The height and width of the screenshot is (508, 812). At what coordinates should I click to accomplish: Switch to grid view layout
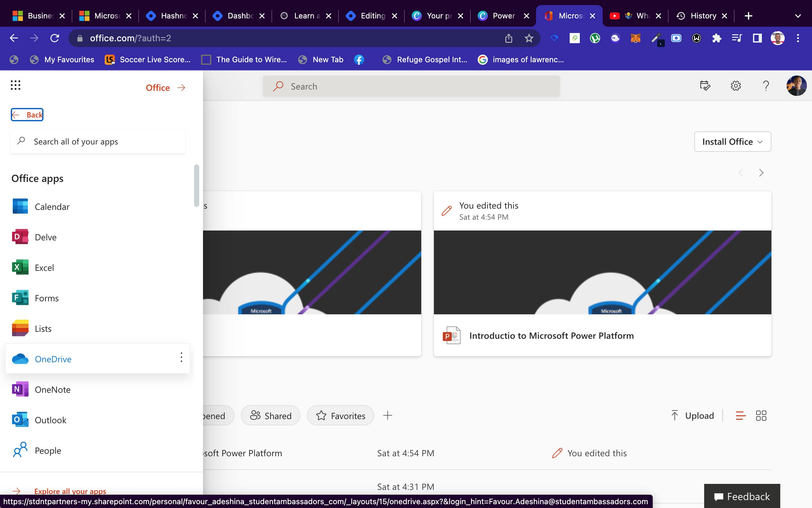point(761,416)
